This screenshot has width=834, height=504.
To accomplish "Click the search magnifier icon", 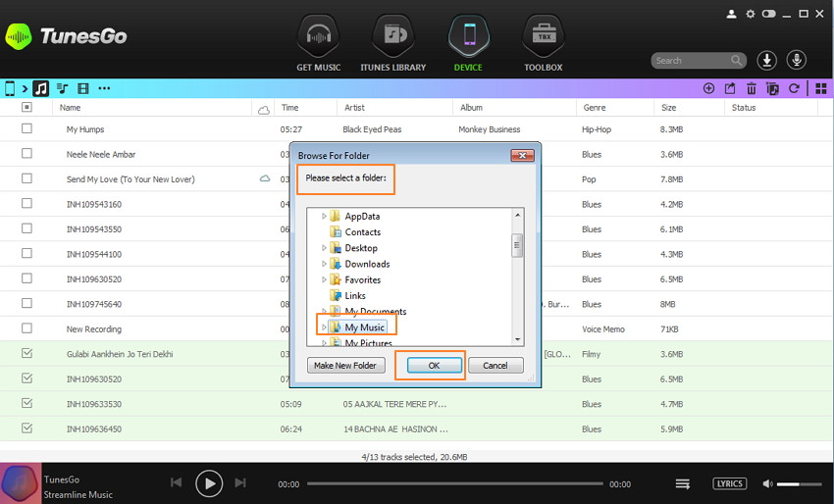I will click(x=736, y=60).
